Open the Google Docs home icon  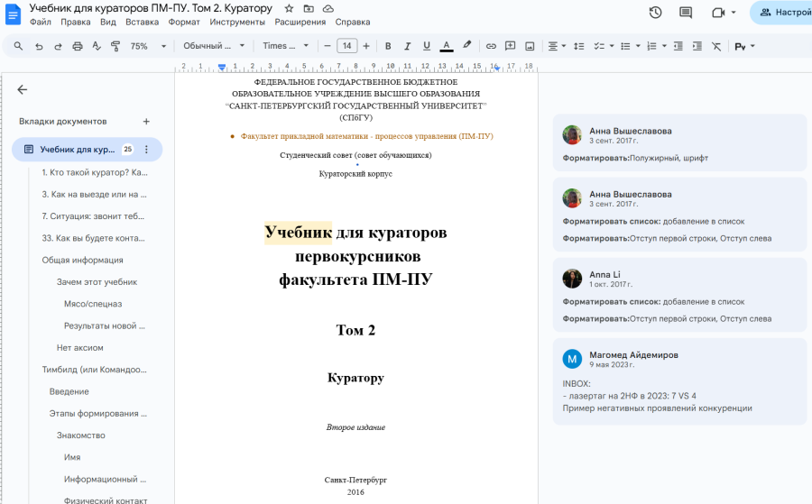pos(13,14)
